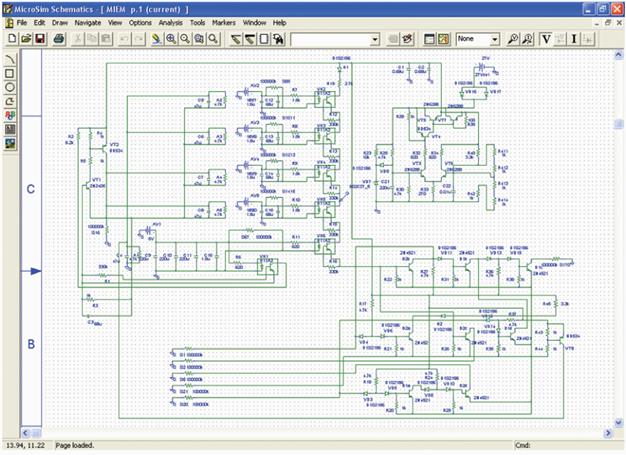This screenshot has width=626, height=455.
Task: Click the Open file folder icon
Action: tap(24, 39)
